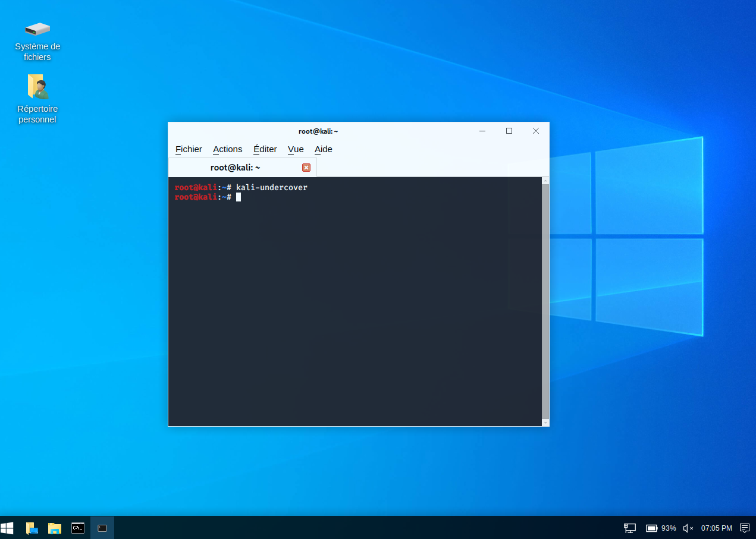Click the network connection tray icon
756x539 pixels.
629,528
